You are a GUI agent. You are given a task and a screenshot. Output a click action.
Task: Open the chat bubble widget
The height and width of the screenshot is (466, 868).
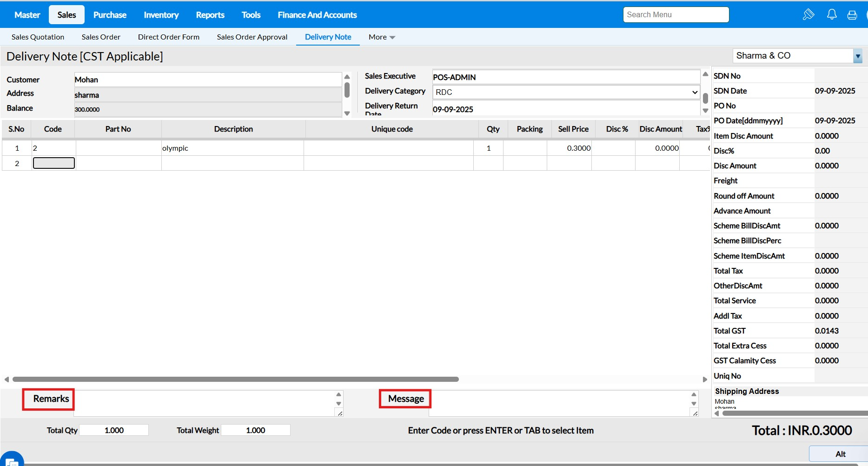(12, 460)
